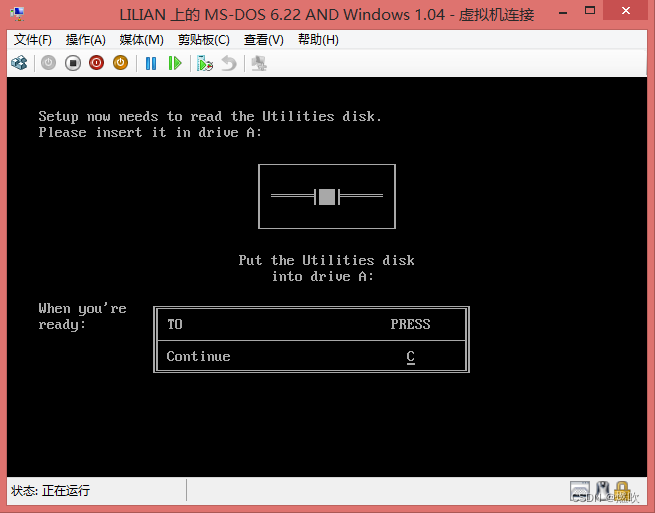
Task: Click the red Shut Down toolbar icon
Action: pyautogui.click(x=96, y=63)
